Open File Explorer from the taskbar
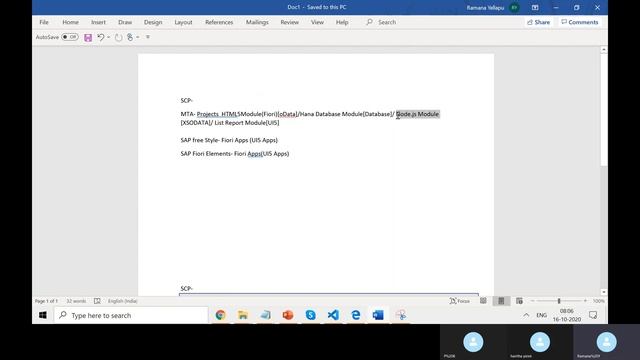The width and height of the screenshot is (640, 360). [x=243, y=315]
